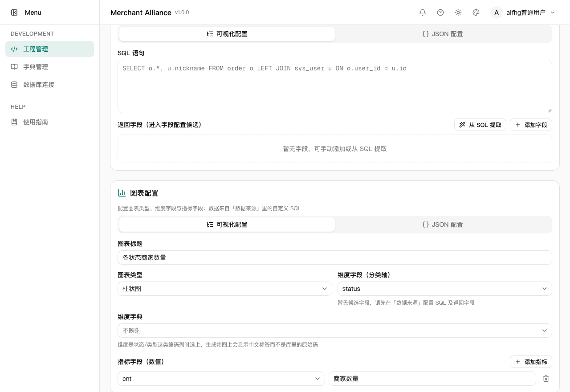Open the 图表类型 dropdown showing 柱状图

click(x=225, y=289)
